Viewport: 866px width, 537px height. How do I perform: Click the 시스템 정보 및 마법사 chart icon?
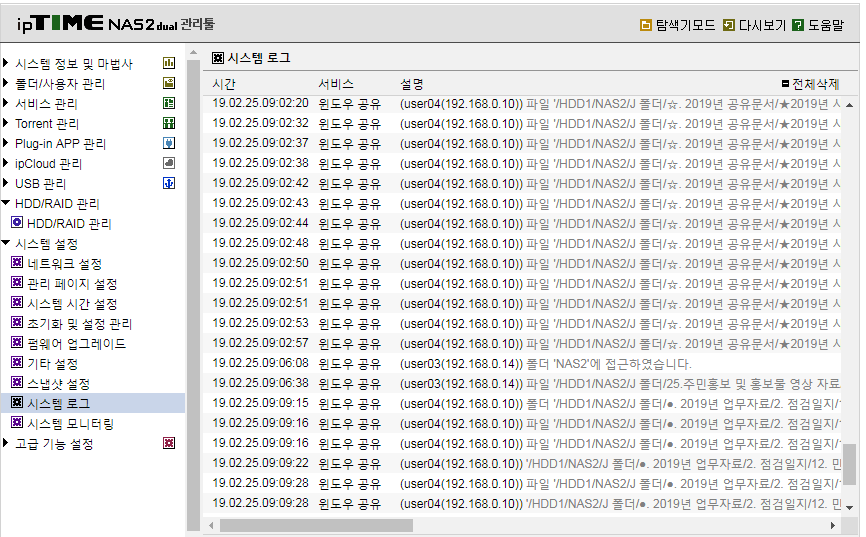coord(169,63)
